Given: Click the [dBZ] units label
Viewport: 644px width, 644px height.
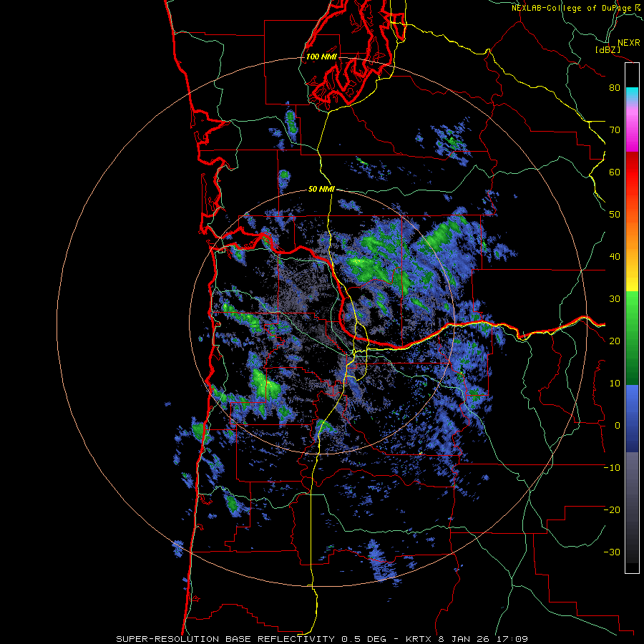Looking at the screenshot, I should 608,49.
